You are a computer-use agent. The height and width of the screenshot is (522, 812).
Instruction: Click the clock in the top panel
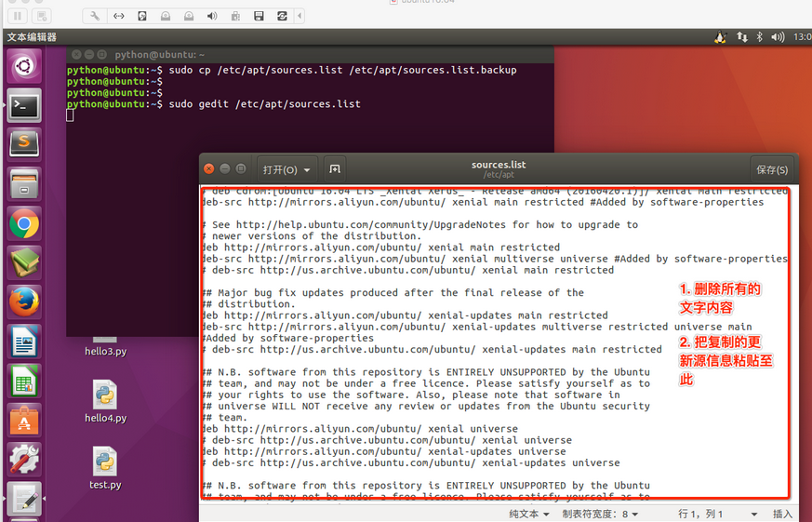tap(802, 37)
